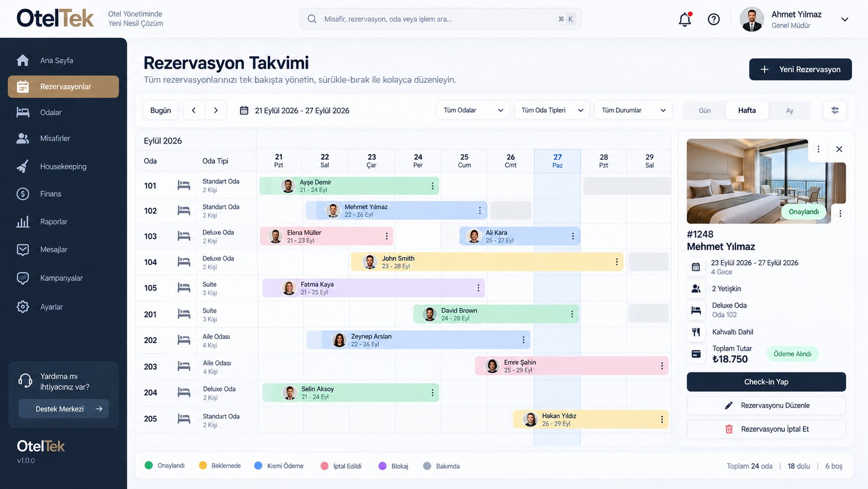Click the Finans dollar icon in sidebar
868x489 pixels.
pyautogui.click(x=23, y=194)
